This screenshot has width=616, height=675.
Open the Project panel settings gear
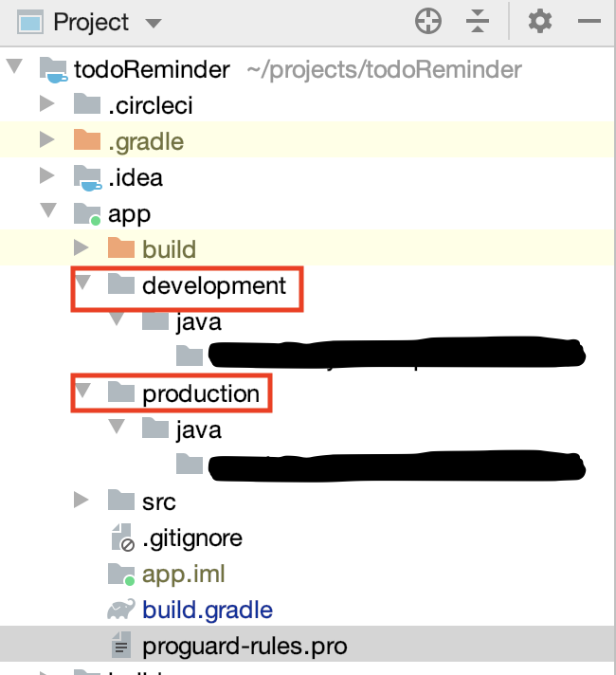[x=539, y=21]
